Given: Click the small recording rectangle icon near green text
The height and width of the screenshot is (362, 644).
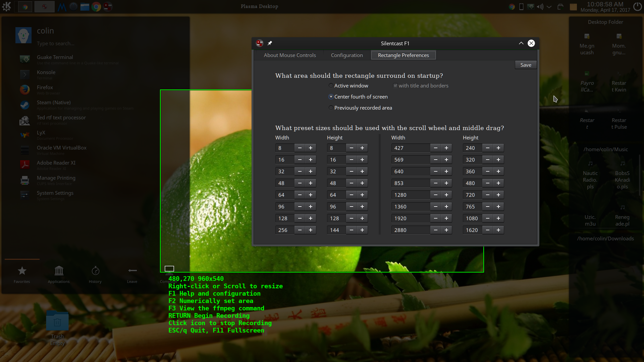Looking at the screenshot, I should [x=169, y=268].
